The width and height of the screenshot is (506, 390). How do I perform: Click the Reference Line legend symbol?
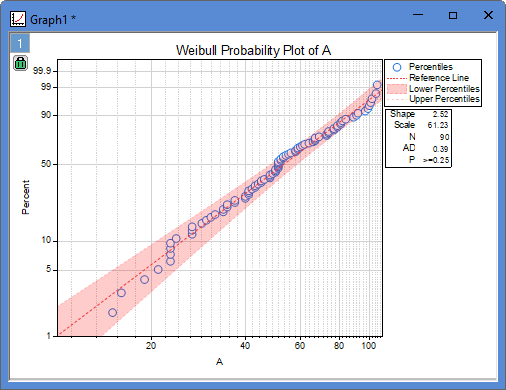pos(397,79)
